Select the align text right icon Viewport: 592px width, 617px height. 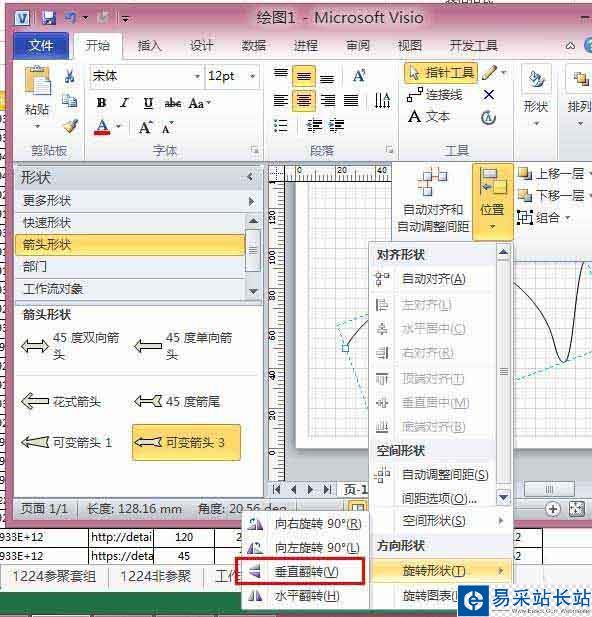(x=327, y=101)
